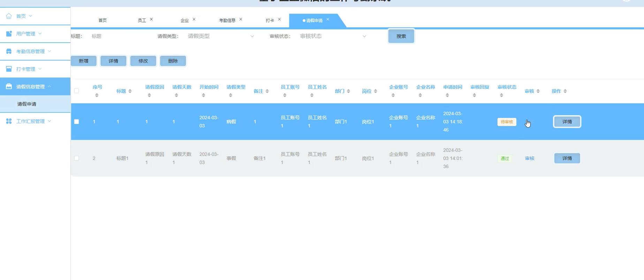Sort by 审核状态 column arrows
Viewport: 644px width, 280px height.
(501, 95)
